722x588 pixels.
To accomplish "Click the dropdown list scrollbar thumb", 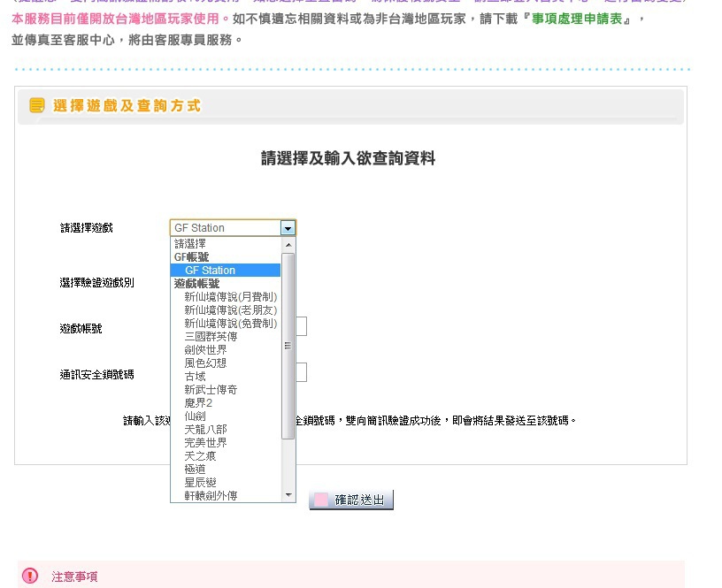I will [x=288, y=346].
